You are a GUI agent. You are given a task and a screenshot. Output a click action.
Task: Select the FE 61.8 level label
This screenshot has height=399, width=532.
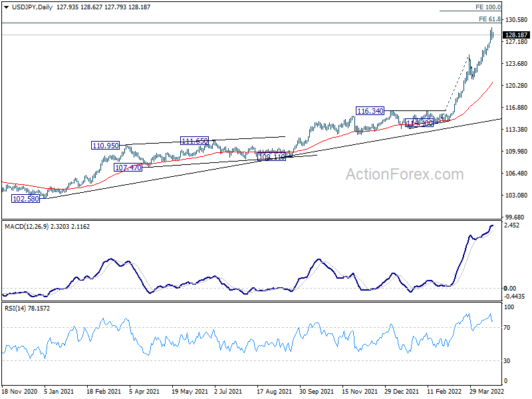[x=489, y=19]
